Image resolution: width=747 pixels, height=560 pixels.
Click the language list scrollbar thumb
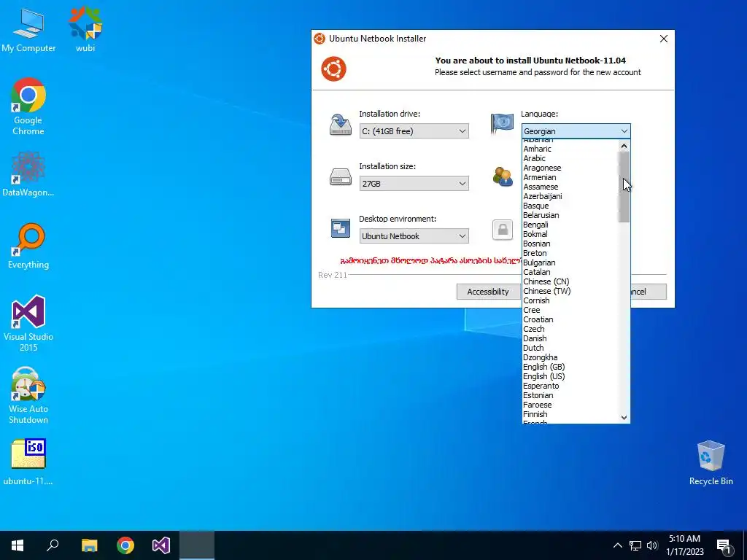624,187
